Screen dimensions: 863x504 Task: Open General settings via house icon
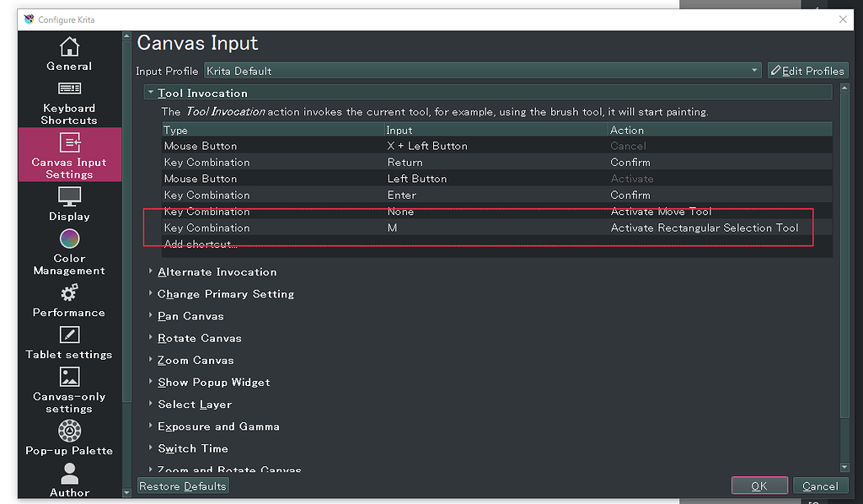[x=69, y=46]
